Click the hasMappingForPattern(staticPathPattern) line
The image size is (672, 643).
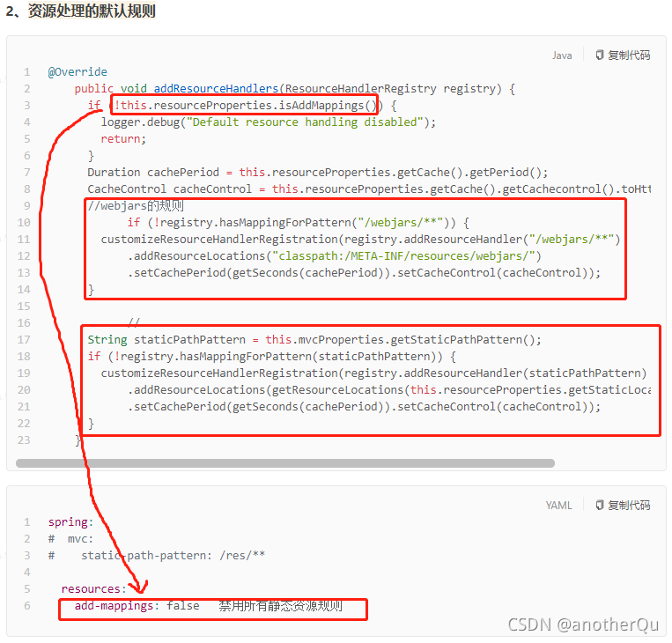pos(272,357)
